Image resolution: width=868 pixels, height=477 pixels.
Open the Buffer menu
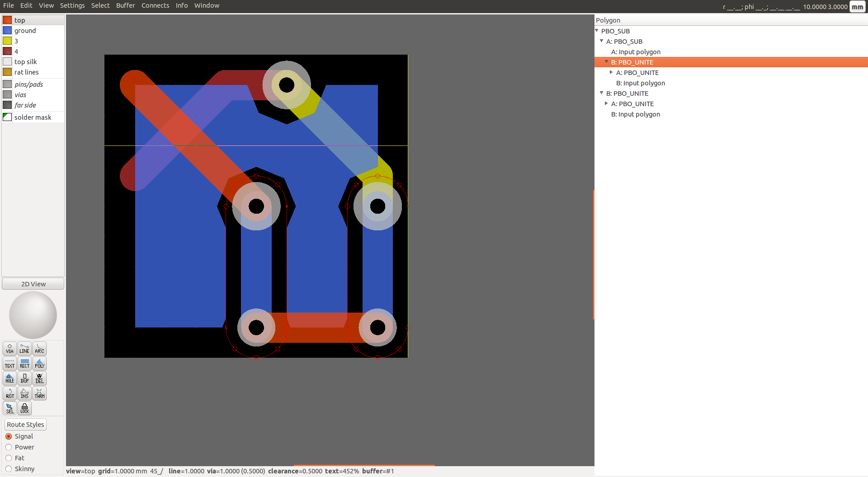[x=125, y=5]
